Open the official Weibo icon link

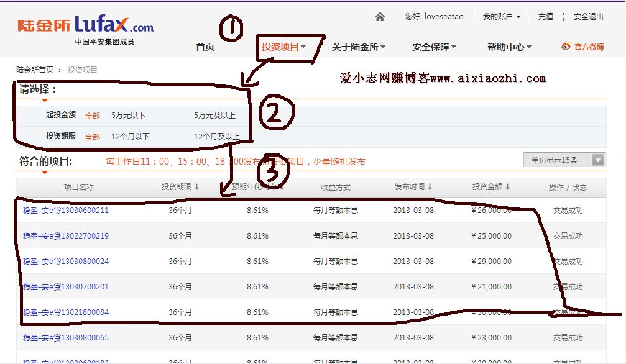click(x=566, y=47)
